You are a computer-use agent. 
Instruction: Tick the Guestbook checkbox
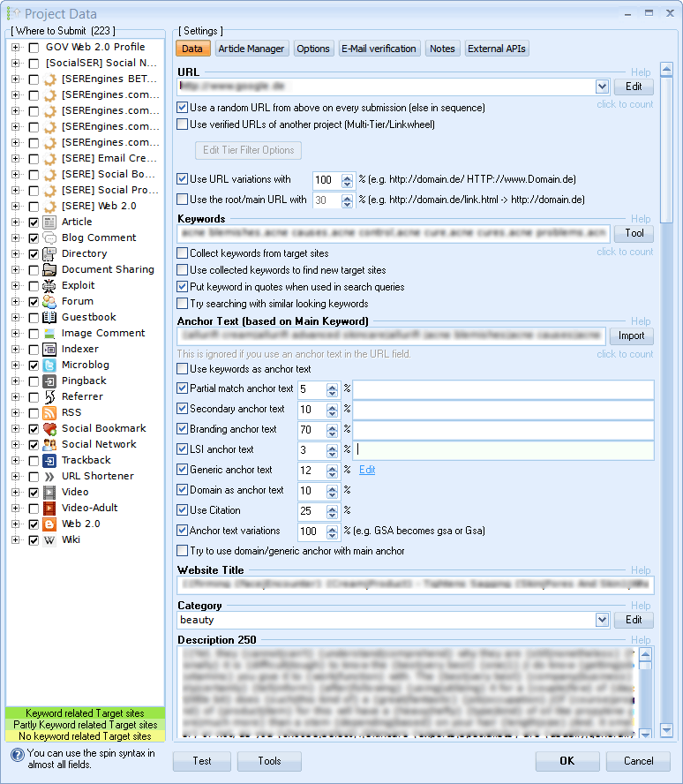(34, 317)
